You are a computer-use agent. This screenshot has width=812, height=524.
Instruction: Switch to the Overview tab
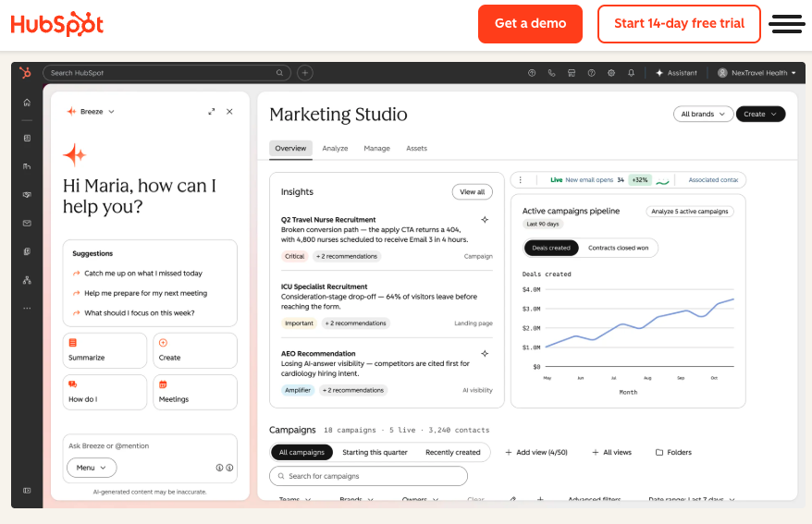(x=290, y=149)
